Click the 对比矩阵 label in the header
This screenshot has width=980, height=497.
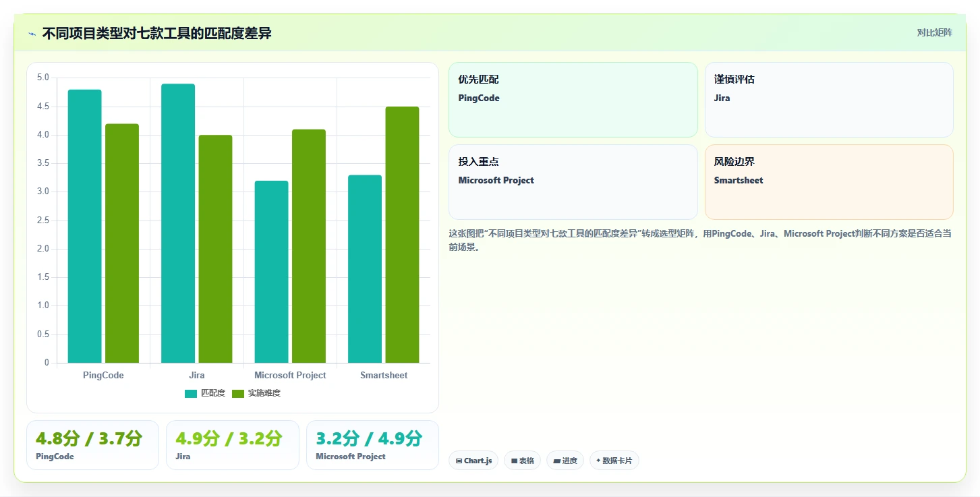934,33
